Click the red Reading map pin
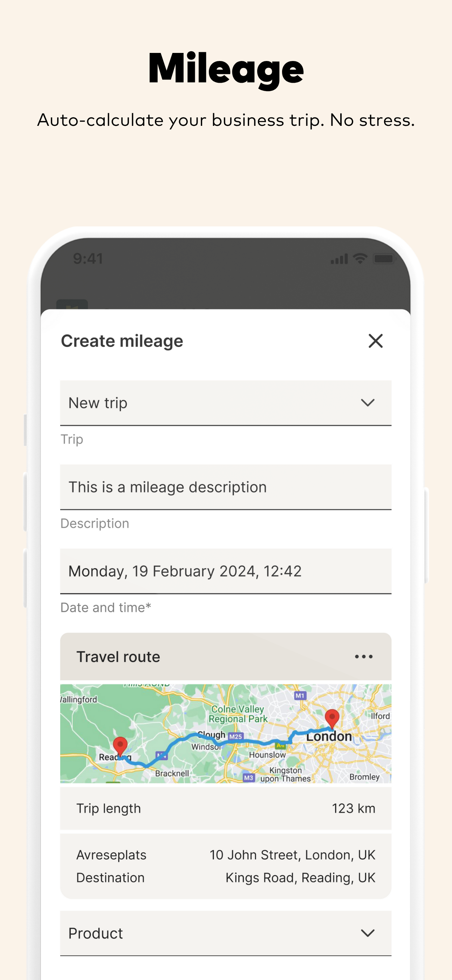452x980 pixels. coord(120,747)
